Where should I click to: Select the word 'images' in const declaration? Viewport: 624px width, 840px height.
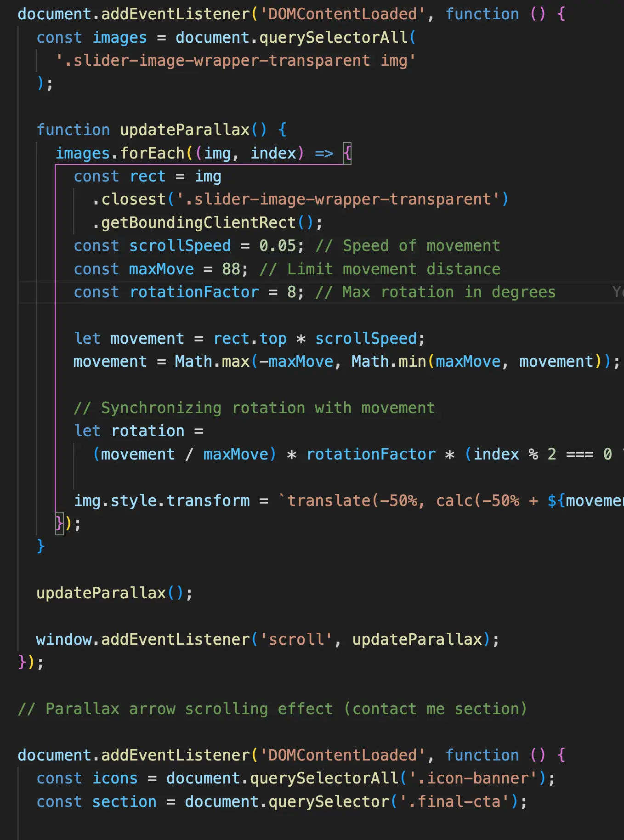coord(119,37)
